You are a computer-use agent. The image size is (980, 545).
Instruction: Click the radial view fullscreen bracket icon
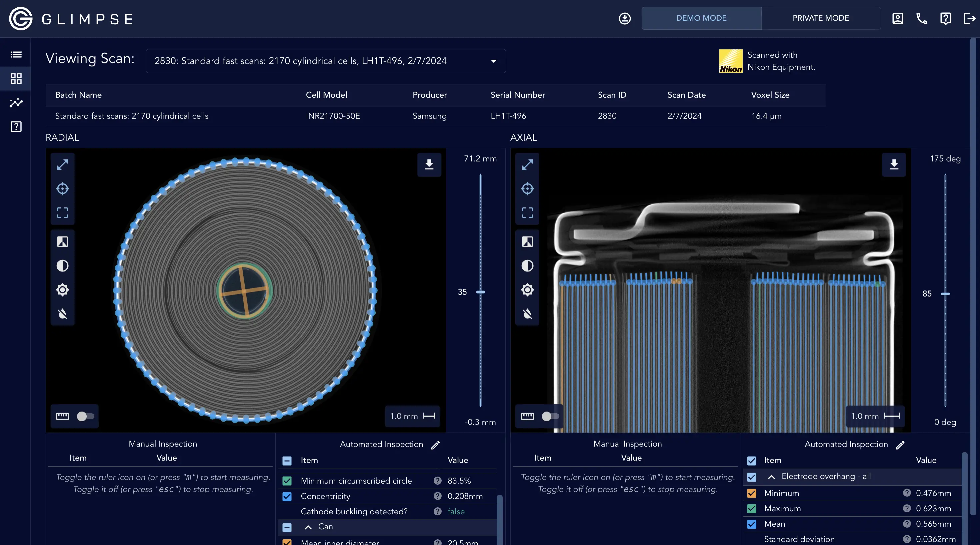[62, 213]
